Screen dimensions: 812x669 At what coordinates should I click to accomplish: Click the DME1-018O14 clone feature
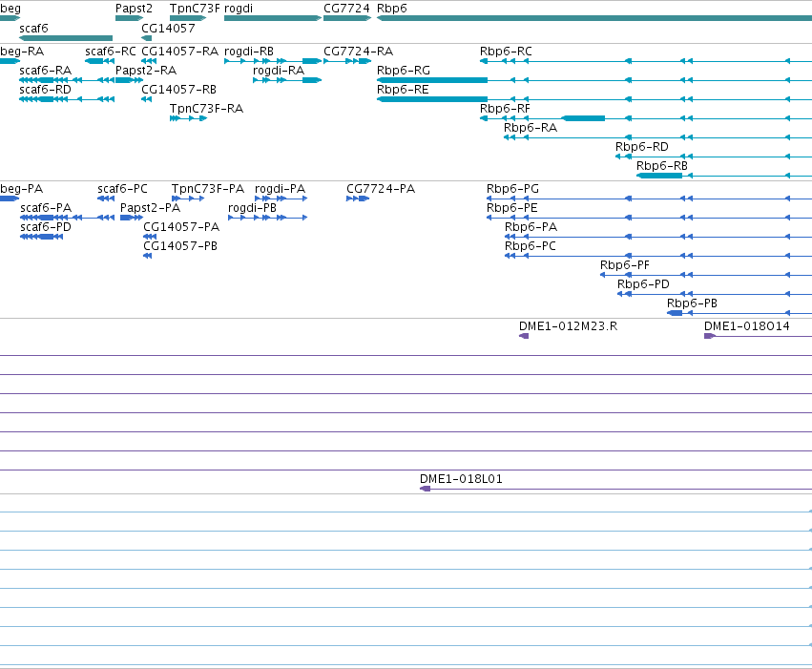coord(759,336)
